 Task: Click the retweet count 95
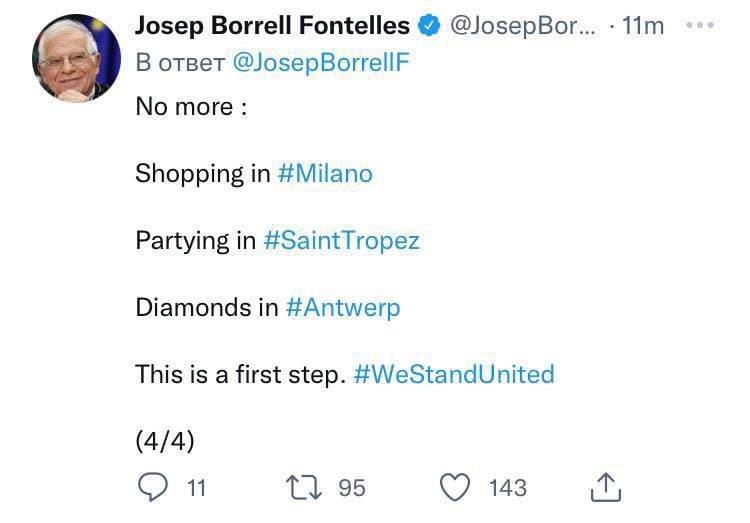[x=352, y=488]
